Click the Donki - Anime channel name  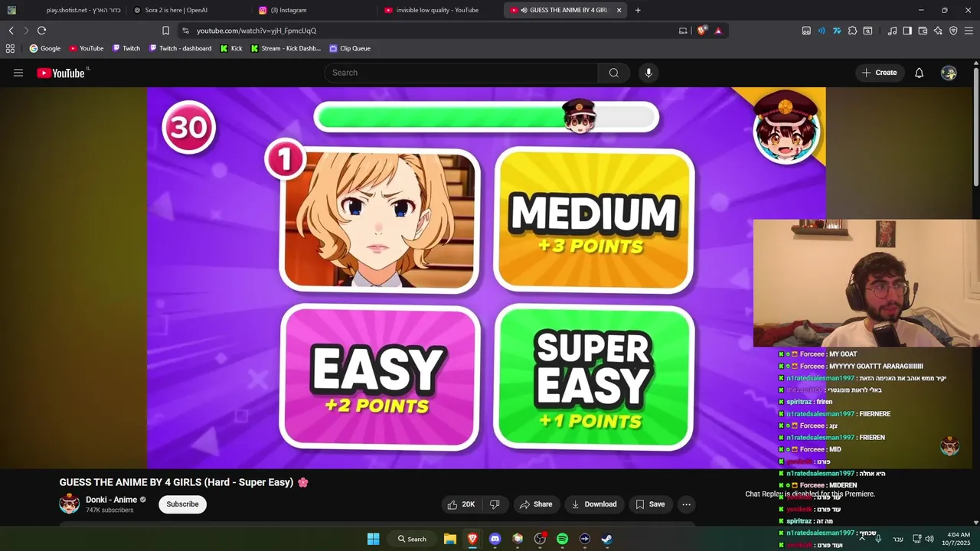pyautogui.click(x=111, y=500)
